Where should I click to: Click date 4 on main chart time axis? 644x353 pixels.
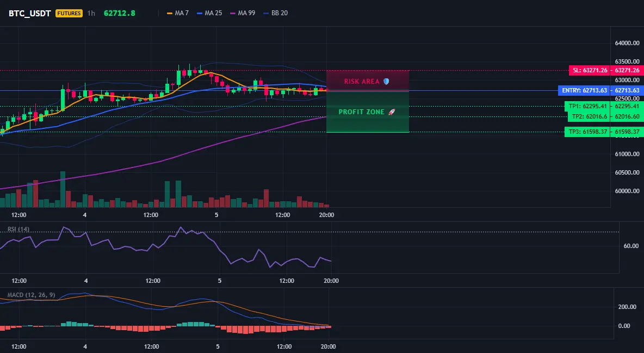(85, 214)
